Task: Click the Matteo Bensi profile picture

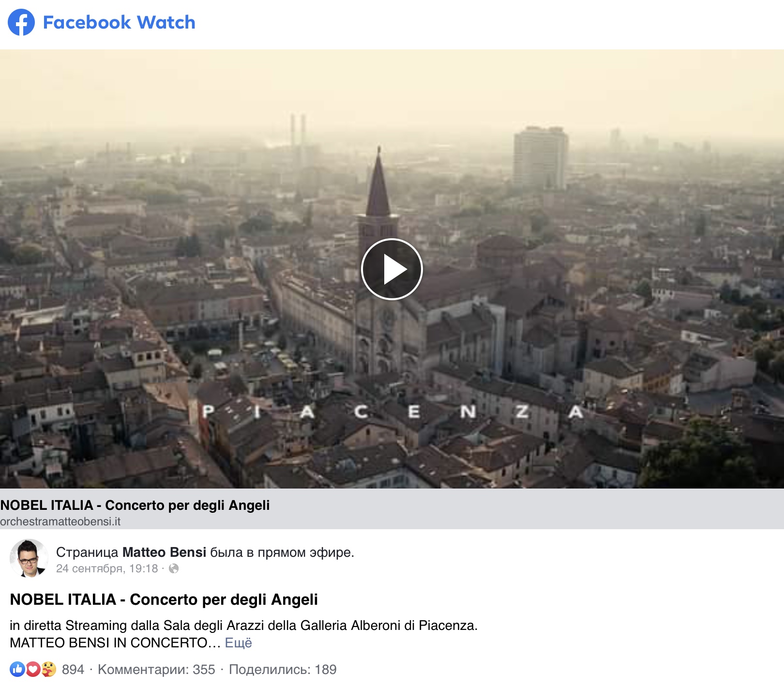Action: 29,558
